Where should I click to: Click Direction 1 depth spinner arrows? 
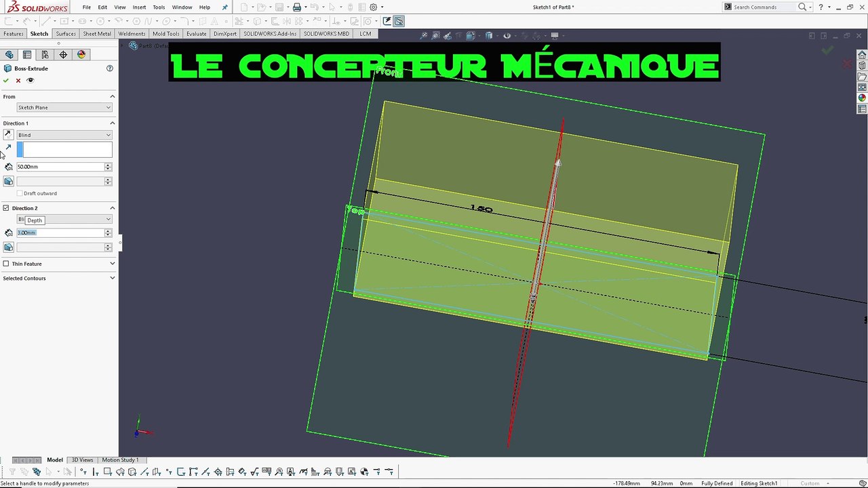click(x=108, y=167)
